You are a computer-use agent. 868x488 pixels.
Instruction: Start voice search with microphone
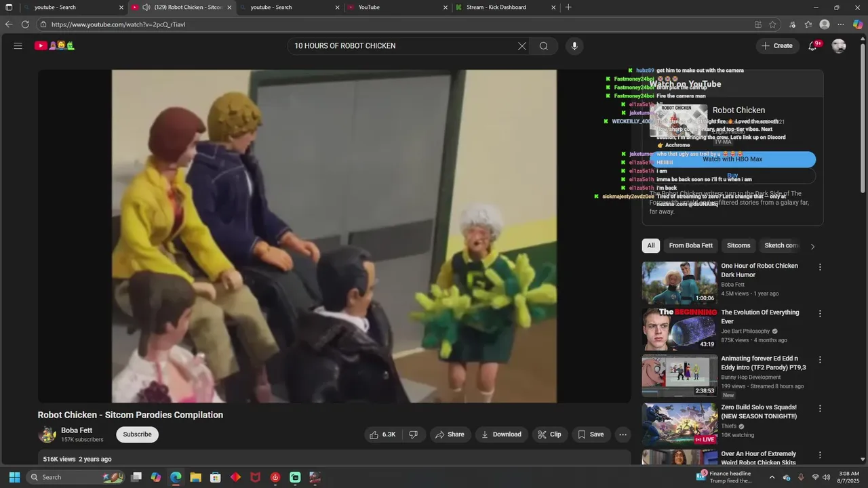pos(574,46)
